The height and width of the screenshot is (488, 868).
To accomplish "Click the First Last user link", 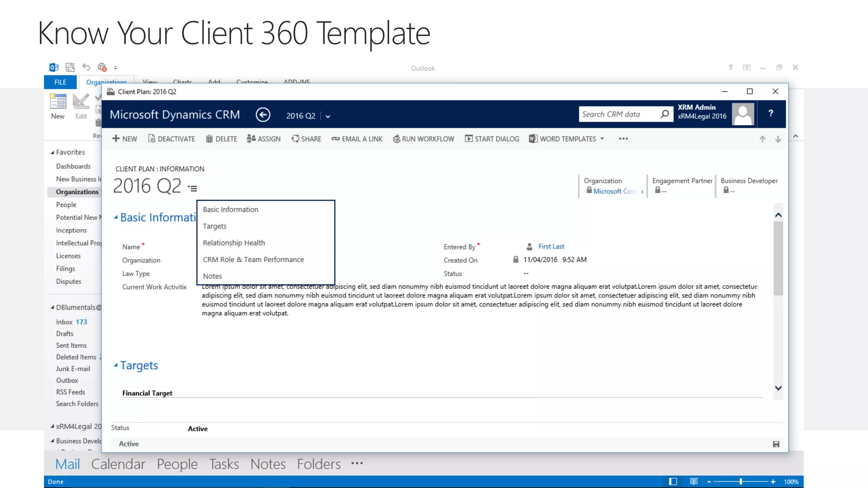I will tap(551, 247).
